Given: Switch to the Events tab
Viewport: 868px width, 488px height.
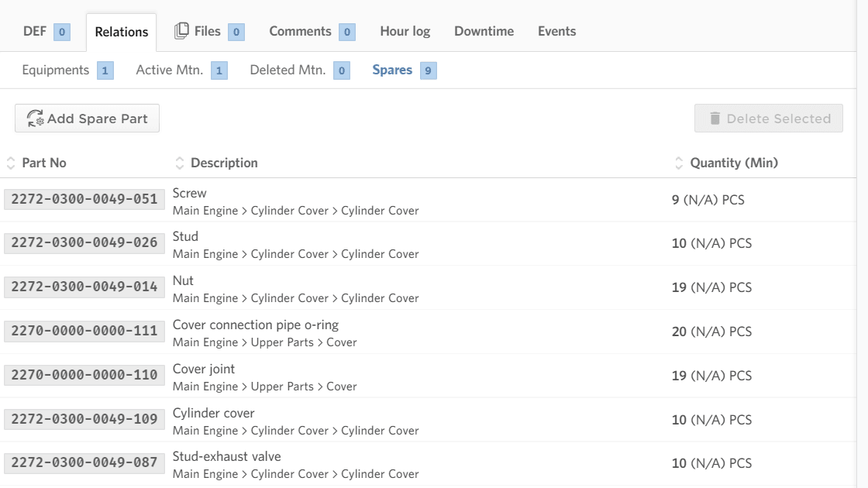Looking at the screenshot, I should pos(556,31).
